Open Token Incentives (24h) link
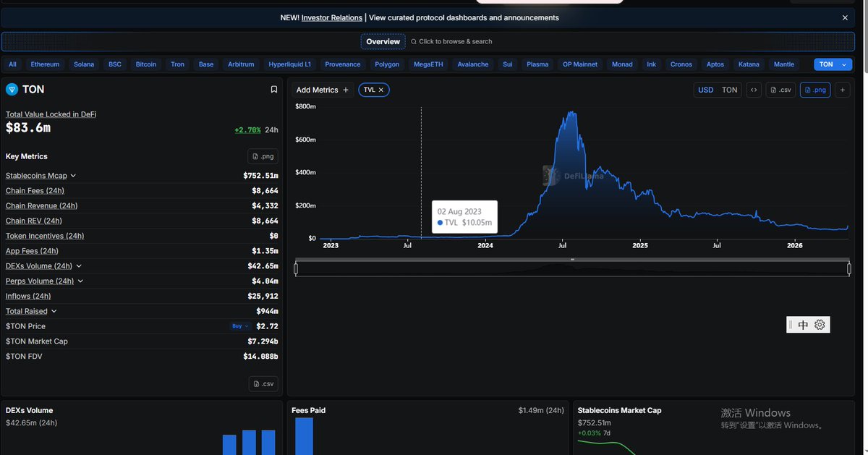868x455 pixels. pyautogui.click(x=45, y=236)
